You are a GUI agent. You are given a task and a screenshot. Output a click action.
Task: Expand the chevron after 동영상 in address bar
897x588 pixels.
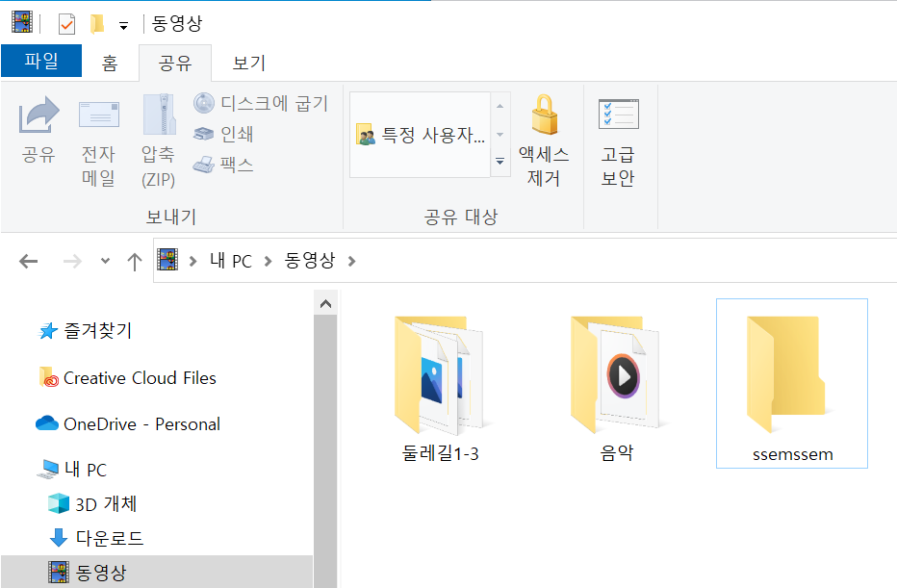click(x=352, y=262)
